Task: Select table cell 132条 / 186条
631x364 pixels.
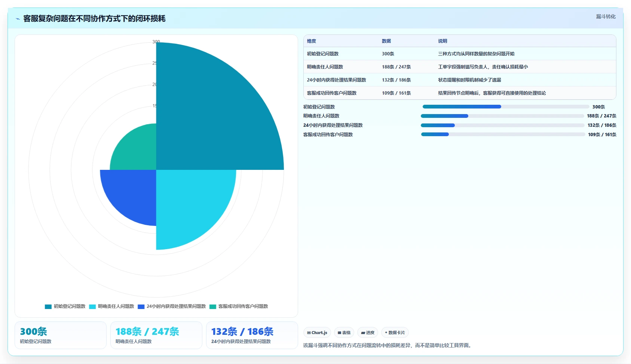Action: click(x=396, y=80)
